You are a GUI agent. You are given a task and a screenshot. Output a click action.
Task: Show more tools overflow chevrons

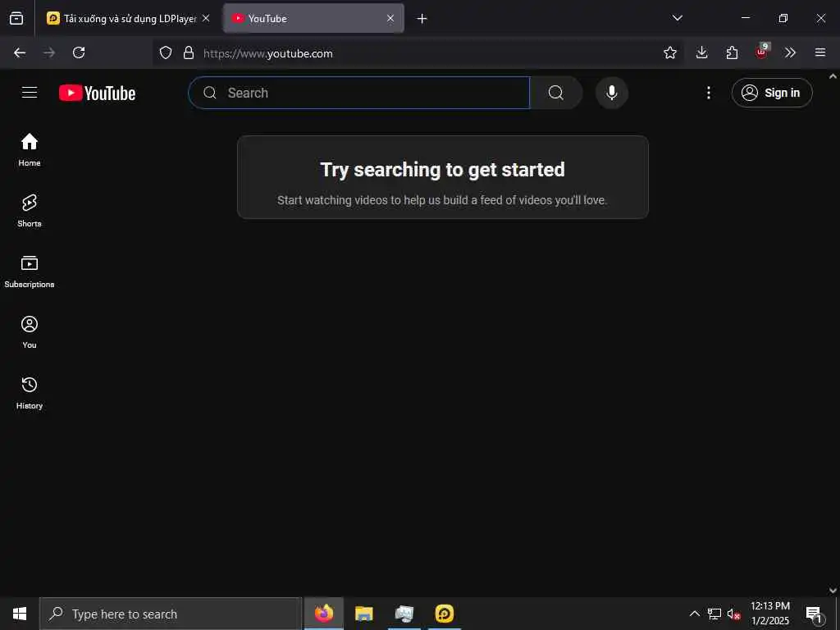click(790, 52)
